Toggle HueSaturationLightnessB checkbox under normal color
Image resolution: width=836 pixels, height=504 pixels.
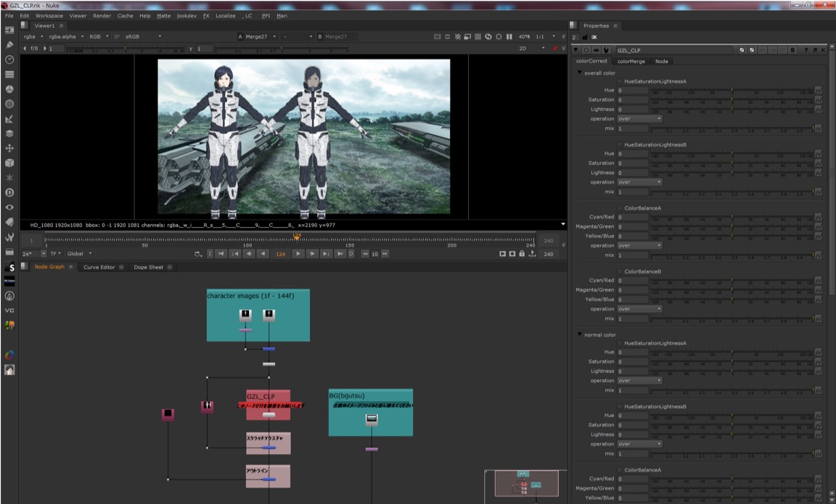[x=620, y=407]
